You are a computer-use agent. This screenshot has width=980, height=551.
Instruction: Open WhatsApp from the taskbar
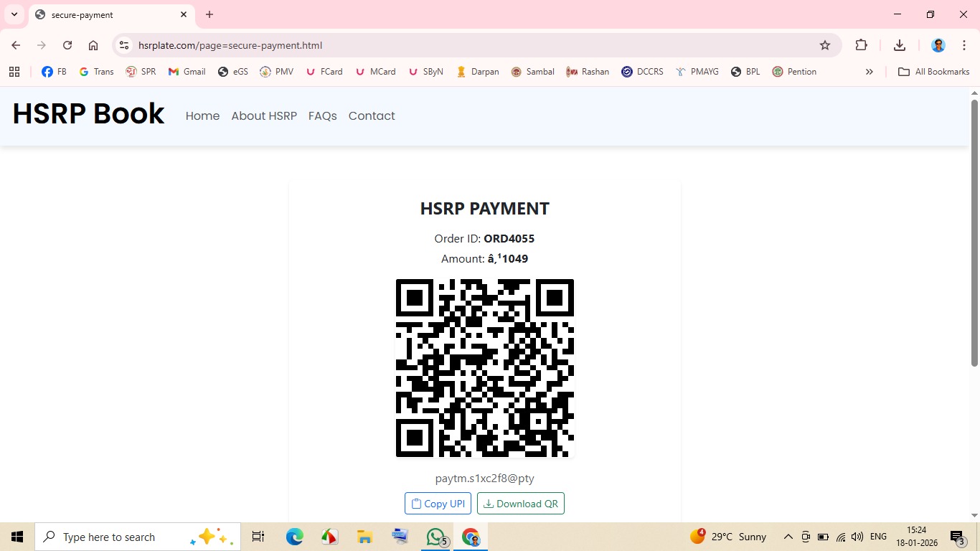click(x=435, y=537)
